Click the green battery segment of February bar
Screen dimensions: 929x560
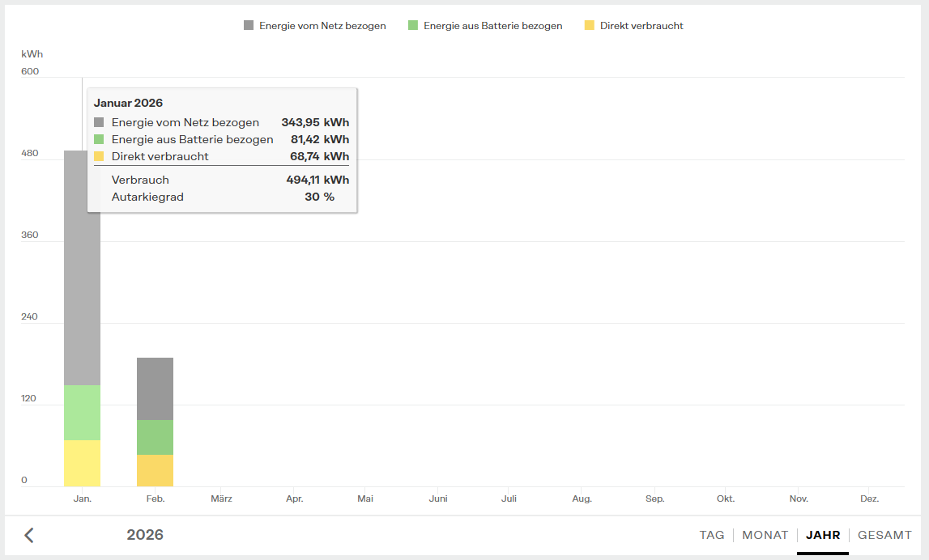click(x=155, y=437)
